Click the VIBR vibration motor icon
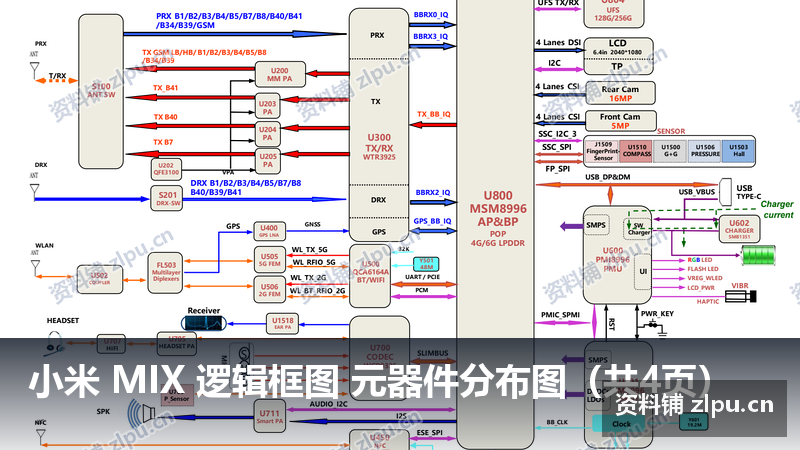800x450 pixels. pos(741,296)
